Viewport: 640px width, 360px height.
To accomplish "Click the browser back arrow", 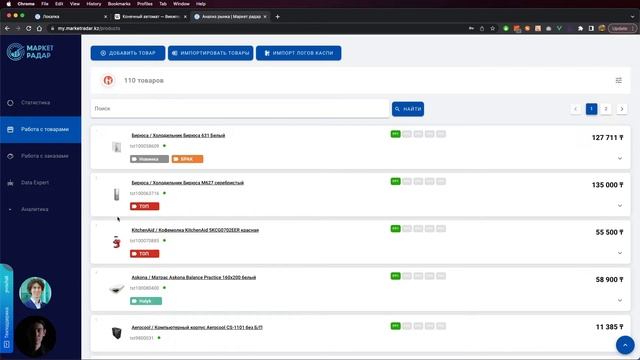I will tap(7, 29).
